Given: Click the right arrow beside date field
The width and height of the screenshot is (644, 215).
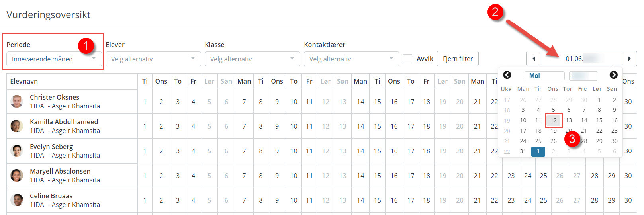Looking at the screenshot, I should (x=629, y=59).
